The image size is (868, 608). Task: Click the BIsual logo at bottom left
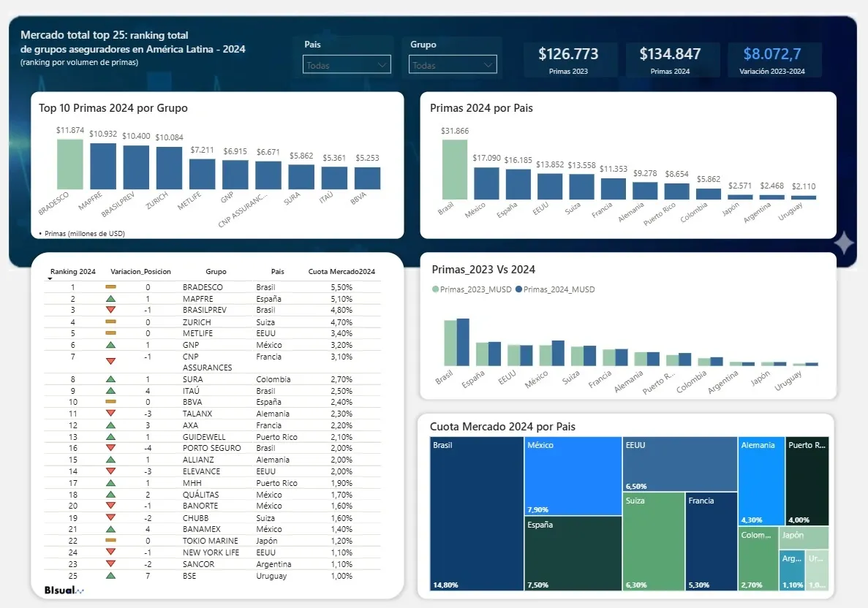(x=64, y=589)
